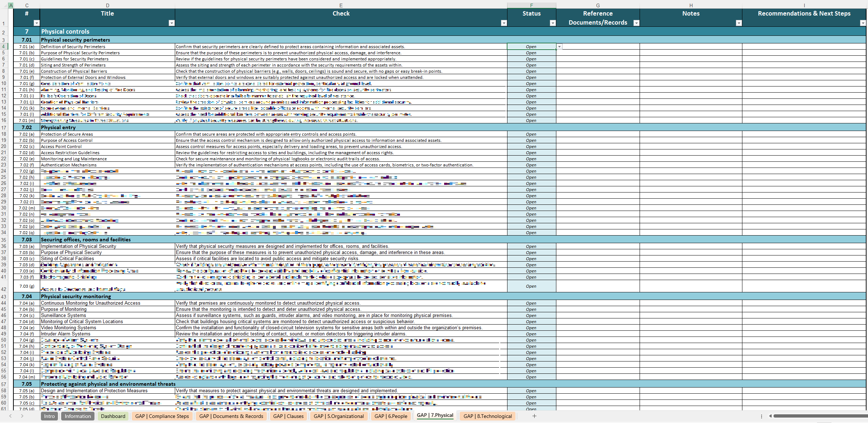868x423 pixels.
Task: Click the New Sheet plus button
Action: [x=535, y=416]
